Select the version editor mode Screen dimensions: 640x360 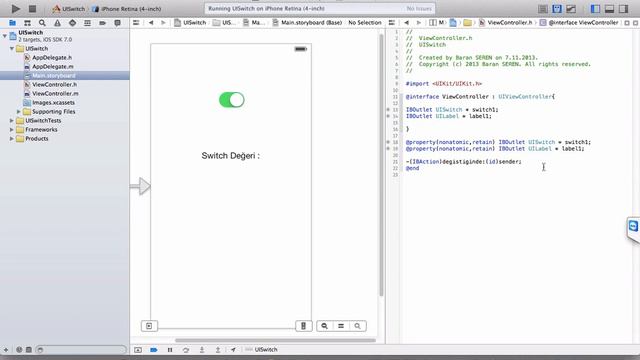pyautogui.click(x=571, y=9)
